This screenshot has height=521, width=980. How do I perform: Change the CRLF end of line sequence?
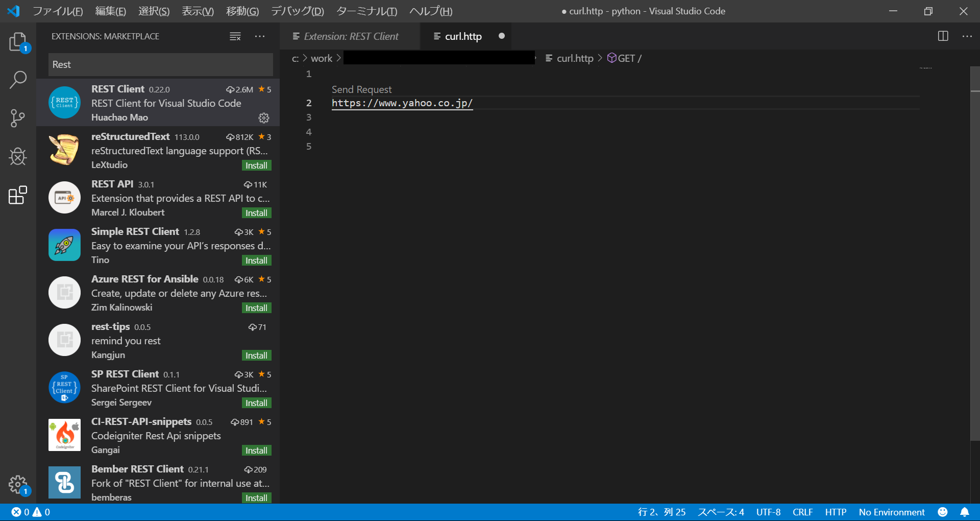tap(802, 512)
